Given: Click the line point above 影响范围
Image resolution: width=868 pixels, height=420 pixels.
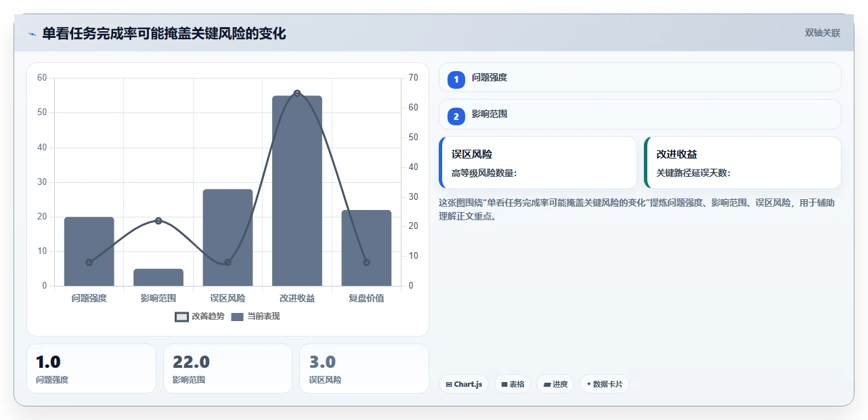Looking at the screenshot, I should 158,221.
